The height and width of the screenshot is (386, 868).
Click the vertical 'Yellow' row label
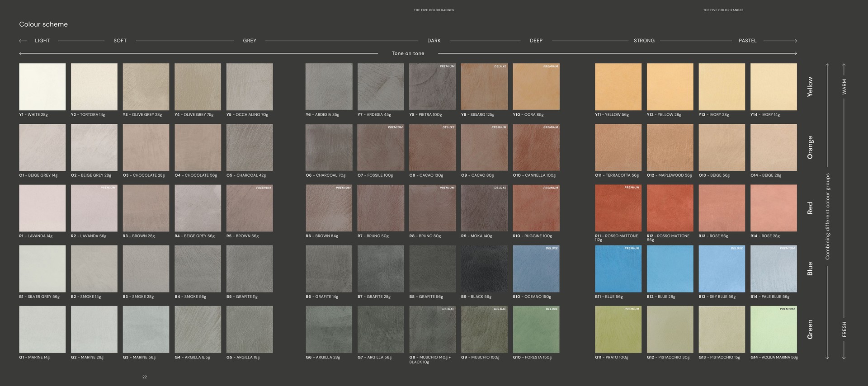tap(810, 86)
